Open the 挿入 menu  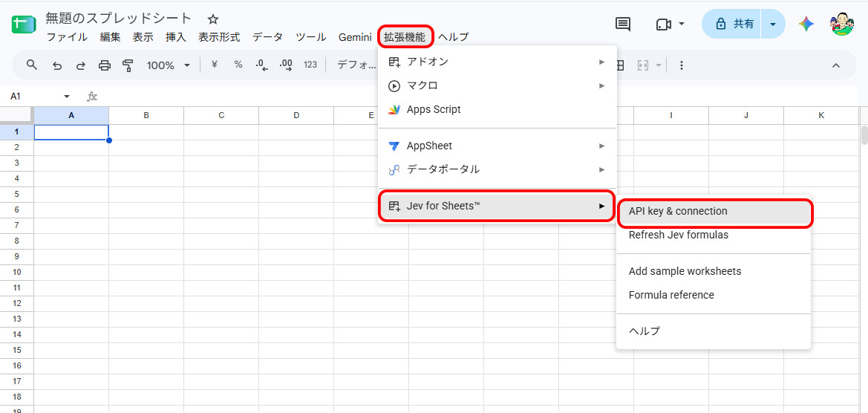(175, 37)
